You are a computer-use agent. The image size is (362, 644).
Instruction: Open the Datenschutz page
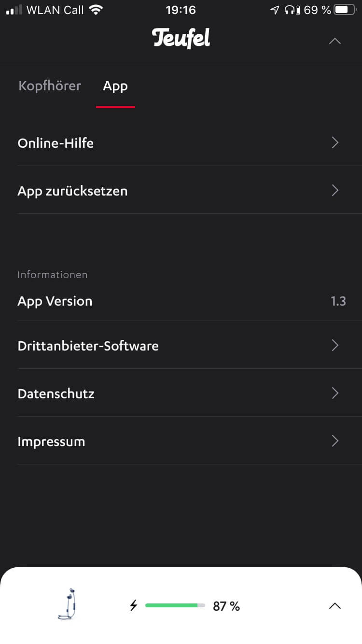click(x=56, y=393)
